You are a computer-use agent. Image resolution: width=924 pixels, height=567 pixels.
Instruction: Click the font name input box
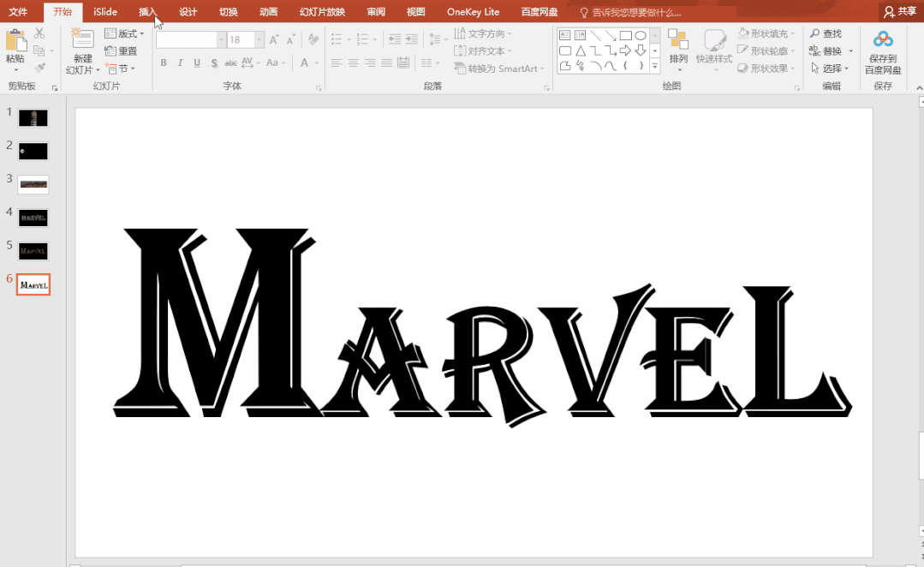(x=187, y=39)
